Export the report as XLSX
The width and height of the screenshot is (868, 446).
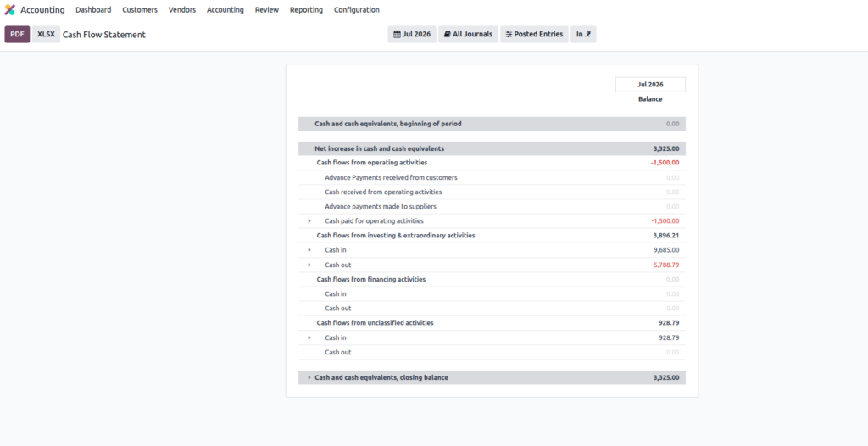click(x=46, y=35)
